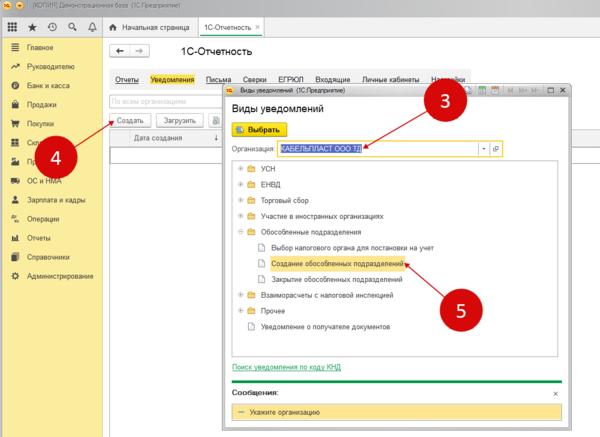Click the 1C logo in the application title bar
This screenshot has width=600, height=437.
[7, 5]
